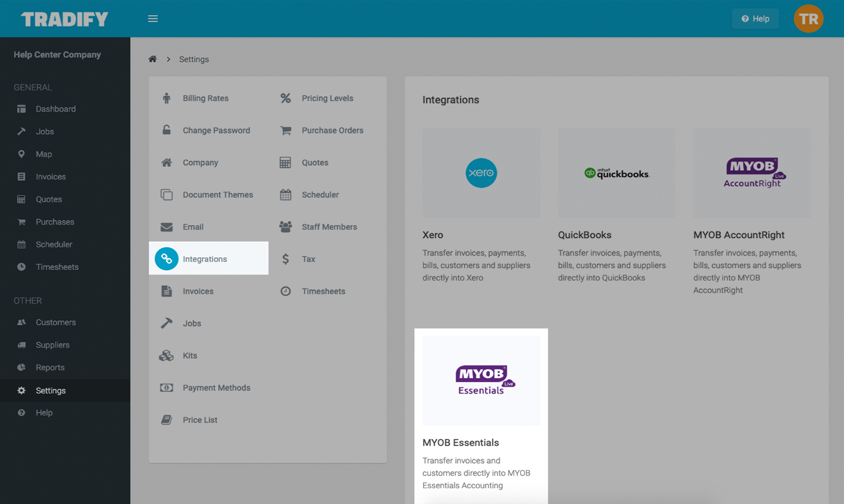Select the QuickBooks integration logo tile
Viewport: 844px width, 504px height.
coord(616,173)
